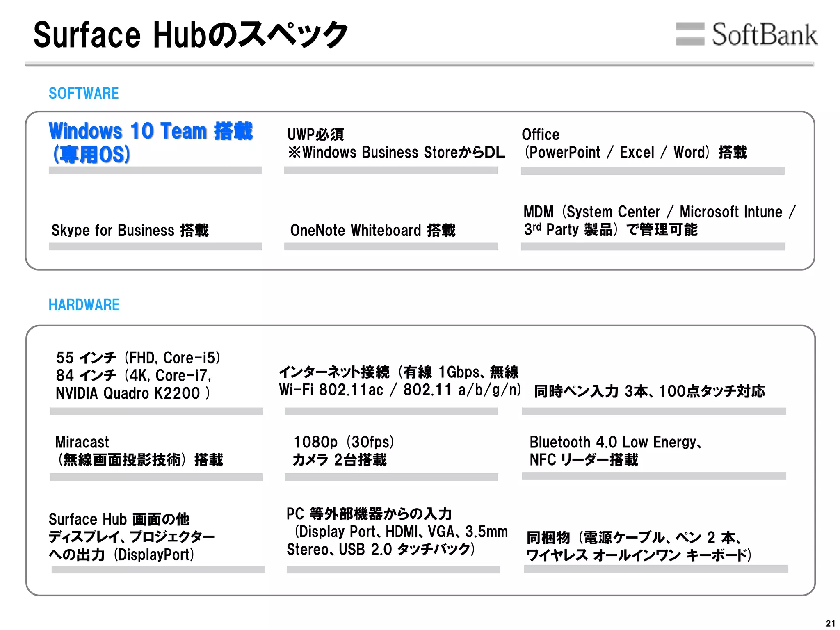Select 'Windows 10 Team 搭載 (専用OS)' text
The width and height of the screenshot is (840, 630).
coord(151,142)
